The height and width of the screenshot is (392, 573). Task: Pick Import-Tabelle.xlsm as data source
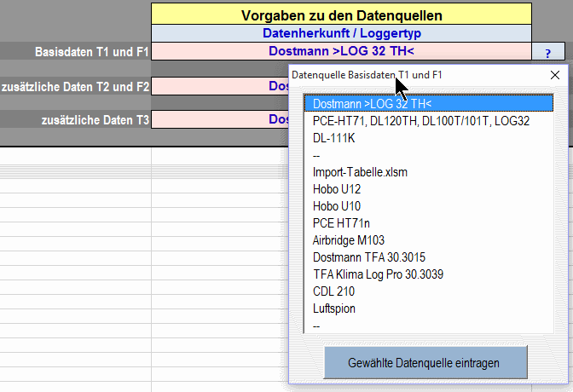pos(429,172)
